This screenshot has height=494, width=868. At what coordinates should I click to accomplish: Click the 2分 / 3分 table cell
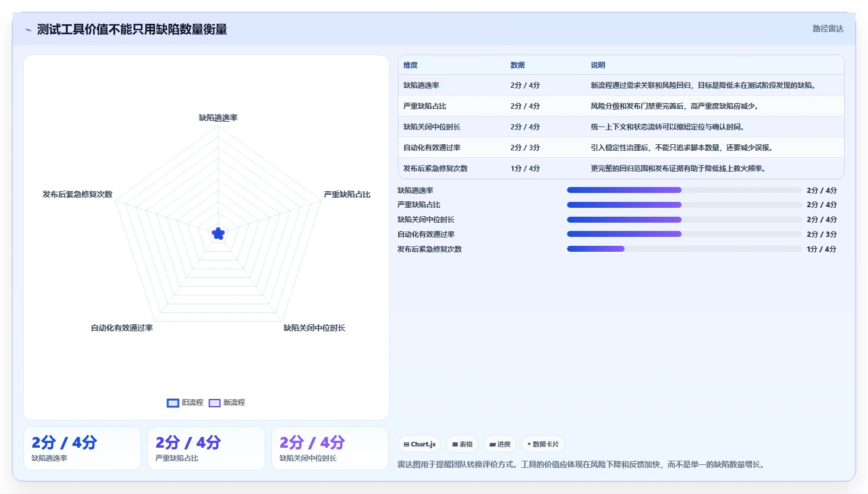pyautogui.click(x=525, y=148)
